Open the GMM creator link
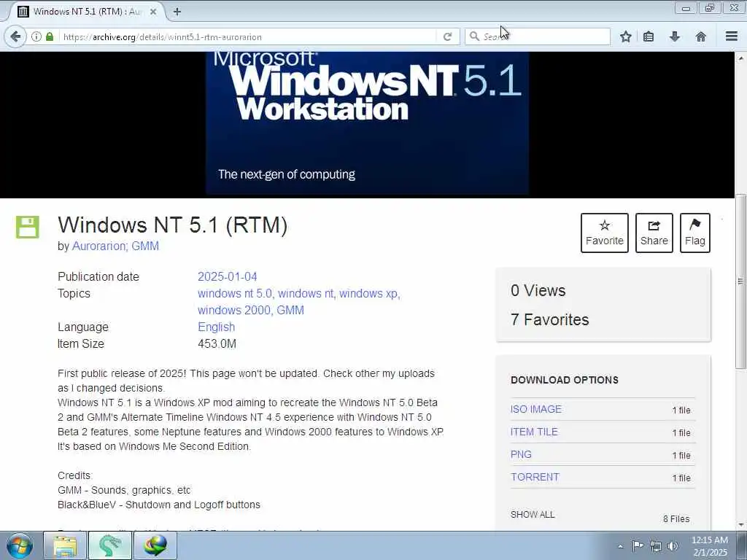This screenshot has height=560, width=747. pos(145,246)
